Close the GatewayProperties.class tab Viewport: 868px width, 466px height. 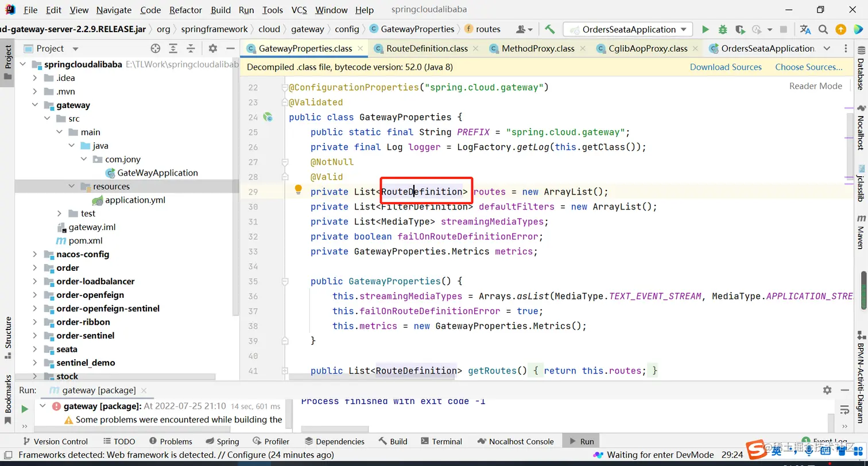point(361,49)
